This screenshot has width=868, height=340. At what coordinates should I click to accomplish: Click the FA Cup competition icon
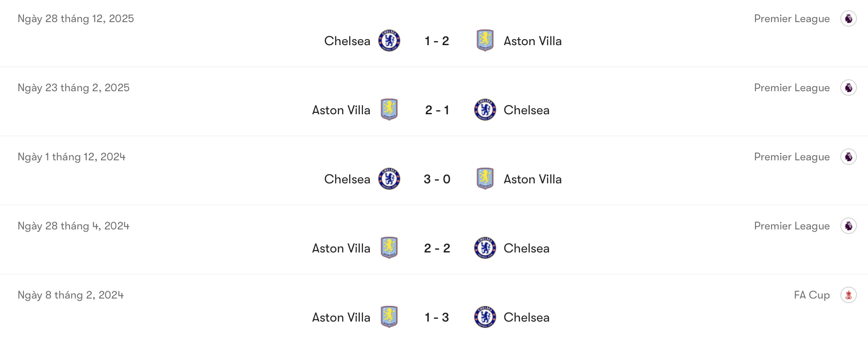point(849,295)
